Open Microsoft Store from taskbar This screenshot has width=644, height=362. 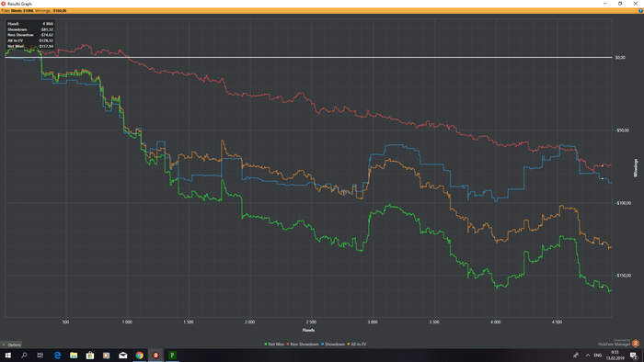click(x=90, y=356)
